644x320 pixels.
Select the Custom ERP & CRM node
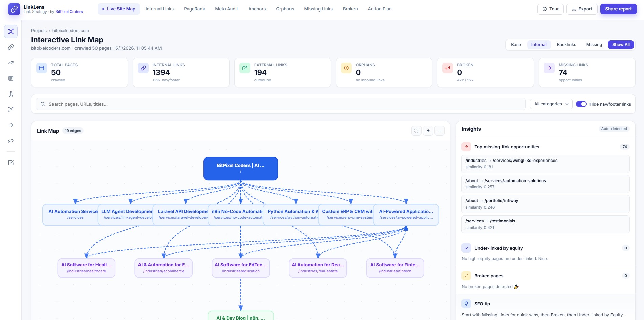pos(346,215)
